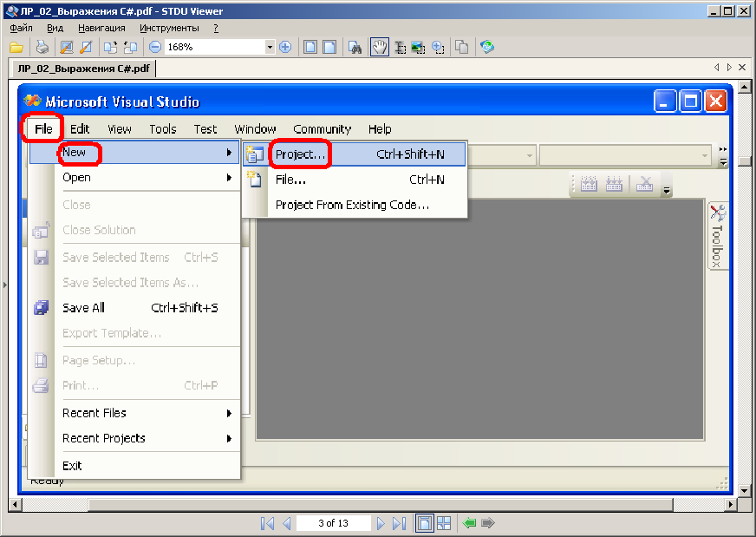Screen dimensions: 756x537
Task: Click the vertical scrollbar up arrow
Action: [745, 88]
